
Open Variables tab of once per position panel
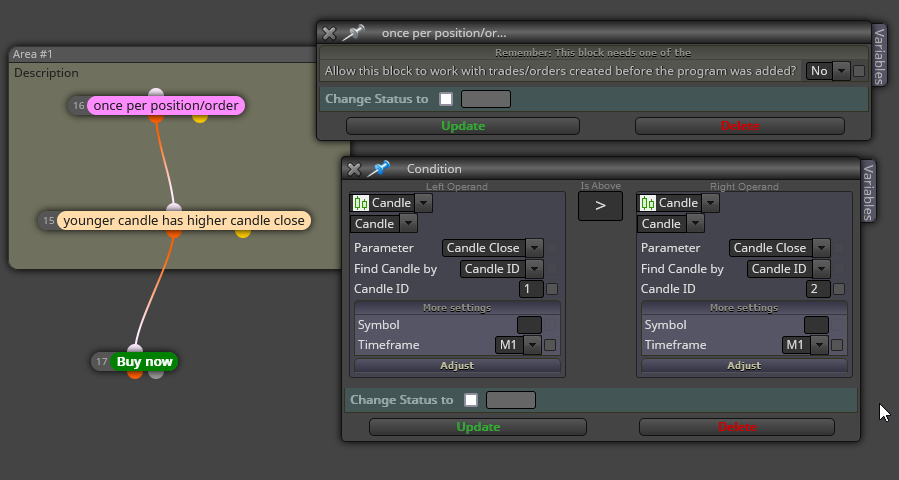879,55
